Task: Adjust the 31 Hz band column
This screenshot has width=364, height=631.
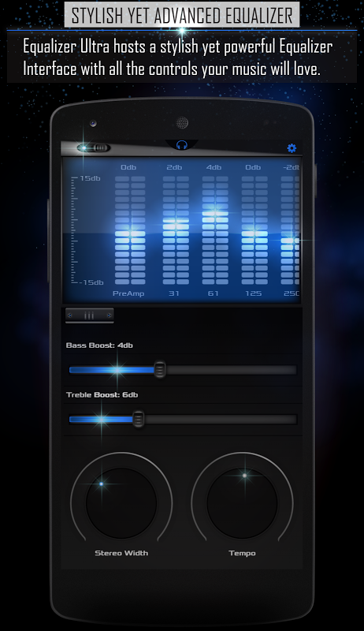Action: (176, 230)
